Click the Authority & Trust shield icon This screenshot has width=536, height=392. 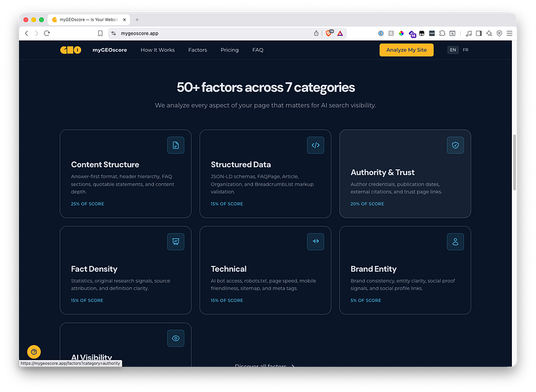pos(456,145)
